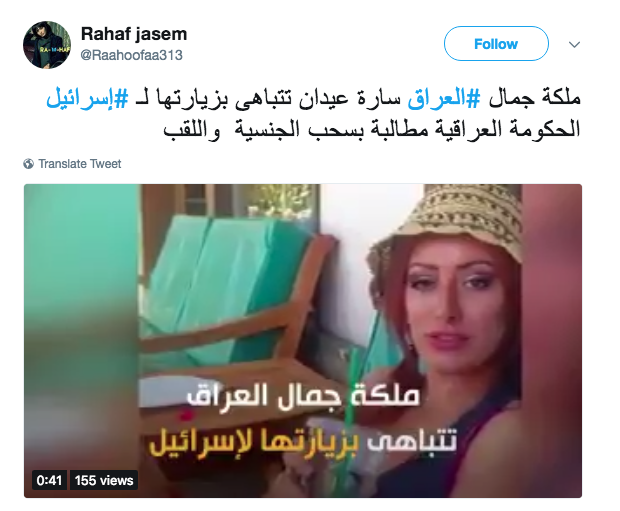Click the globe icon beside Translate Tweet
This screenshot has height=511, width=620.
pyautogui.click(x=28, y=164)
